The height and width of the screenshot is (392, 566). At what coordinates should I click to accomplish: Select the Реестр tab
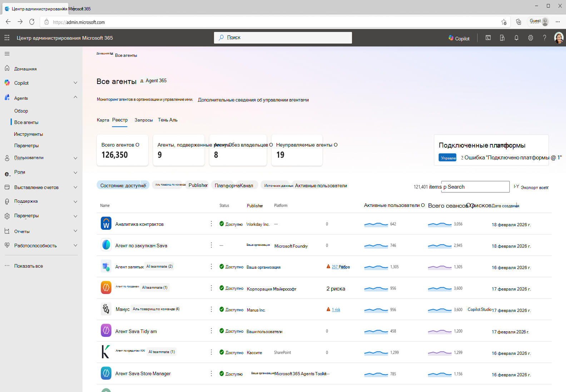coord(120,120)
